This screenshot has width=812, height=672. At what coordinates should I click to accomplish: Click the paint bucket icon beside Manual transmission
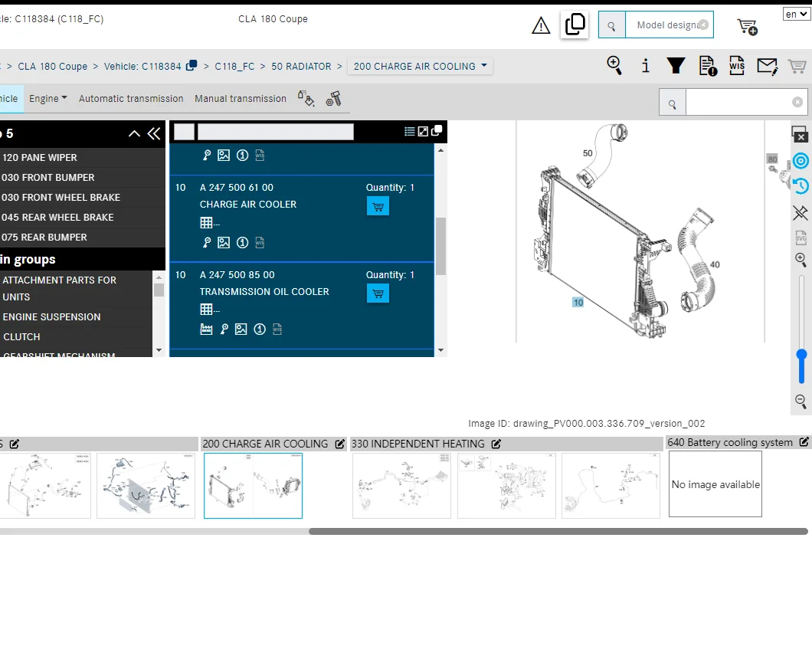(306, 98)
